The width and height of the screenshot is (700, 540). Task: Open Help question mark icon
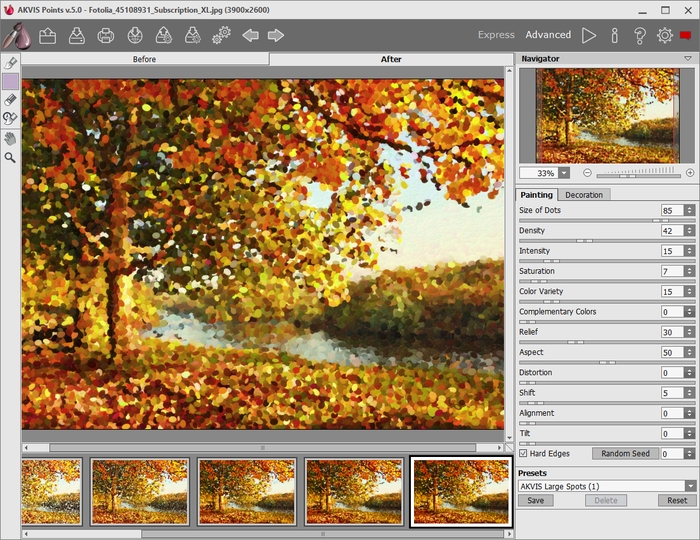click(640, 35)
